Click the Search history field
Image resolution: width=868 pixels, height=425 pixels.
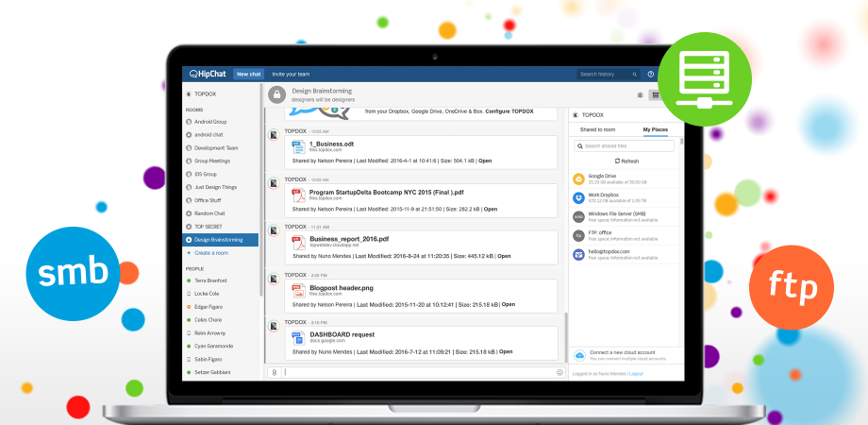609,75
